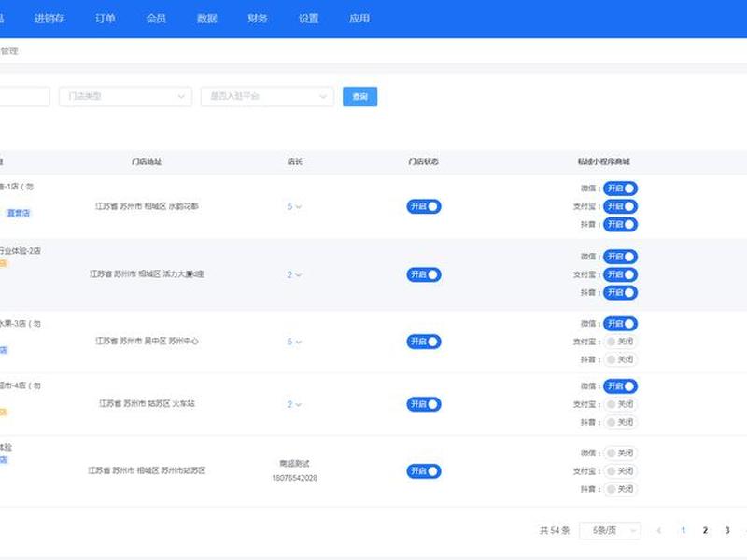This screenshot has height=560, width=747.
Task: Open the 是否入驻平台 dropdown
Action: 267,97
